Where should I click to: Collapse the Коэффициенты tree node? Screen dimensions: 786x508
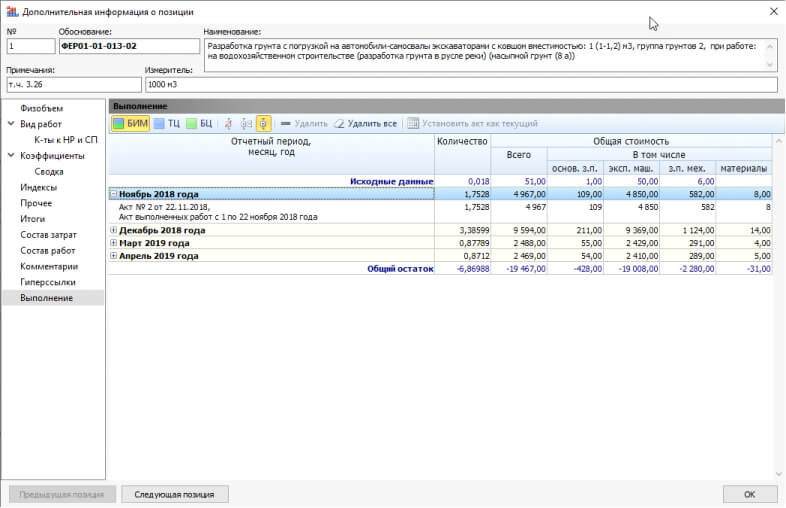pyautogui.click(x=11, y=155)
